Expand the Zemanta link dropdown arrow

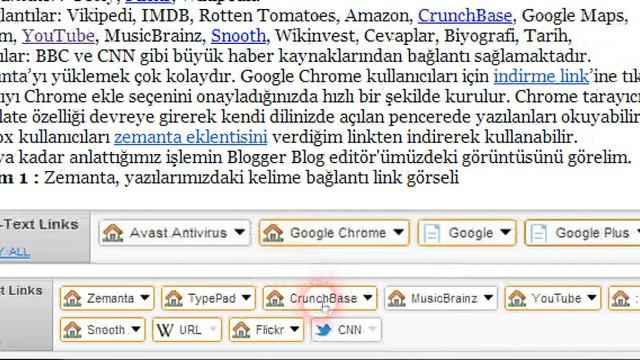coord(144,298)
